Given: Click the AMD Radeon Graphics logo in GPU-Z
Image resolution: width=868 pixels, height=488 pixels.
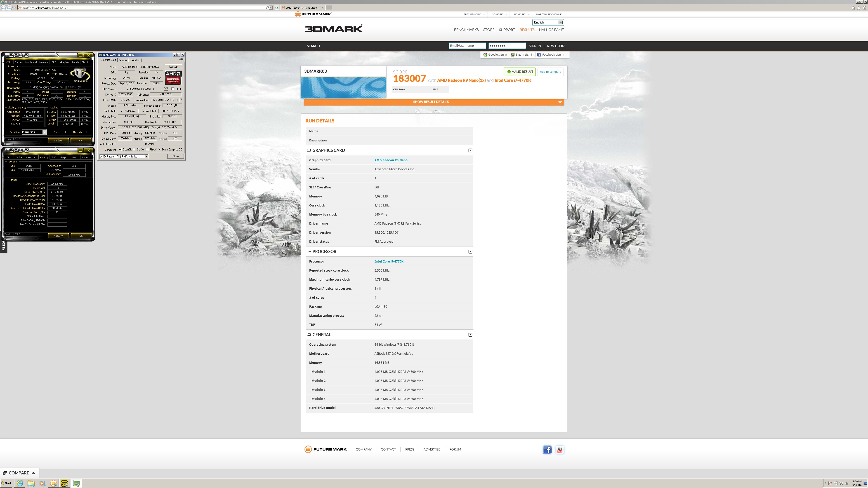Looking at the screenshot, I should pyautogui.click(x=173, y=78).
